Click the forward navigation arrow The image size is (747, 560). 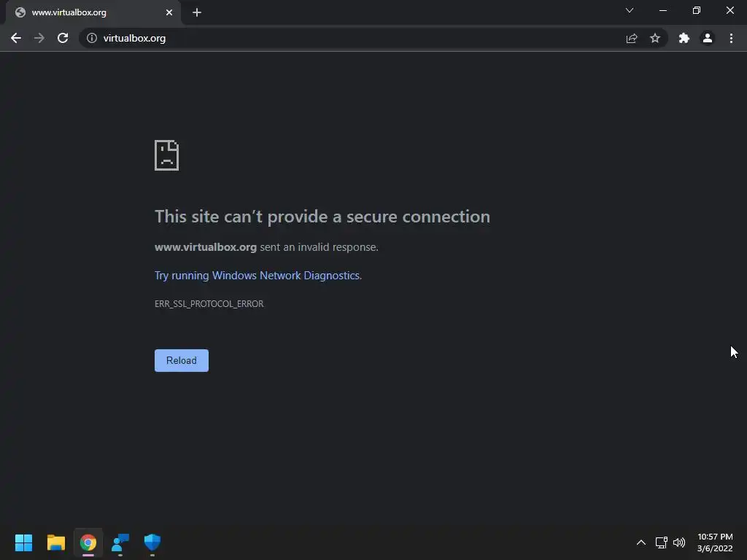coord(39,38)
